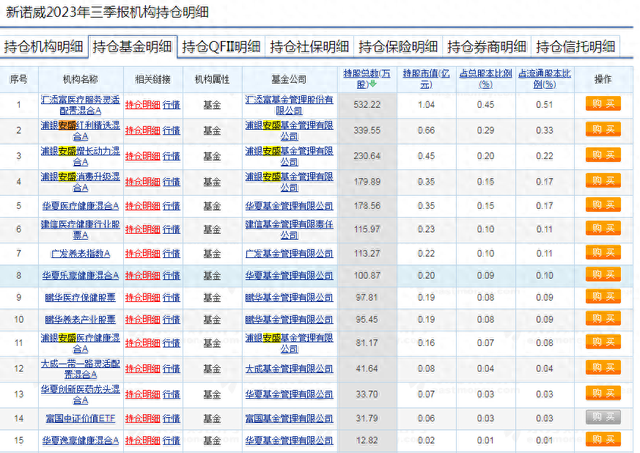The width and height of the screenshot is (640, 453).
Task: Open fund 华夏逸享健康混合A
Action: tap(80, 440)
